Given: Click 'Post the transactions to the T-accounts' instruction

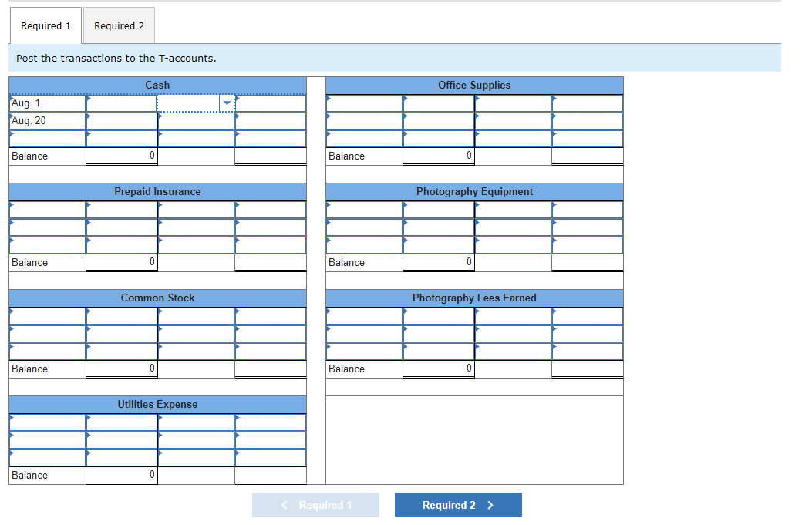Looking at the screenshot, I should [x=116, y=58].
